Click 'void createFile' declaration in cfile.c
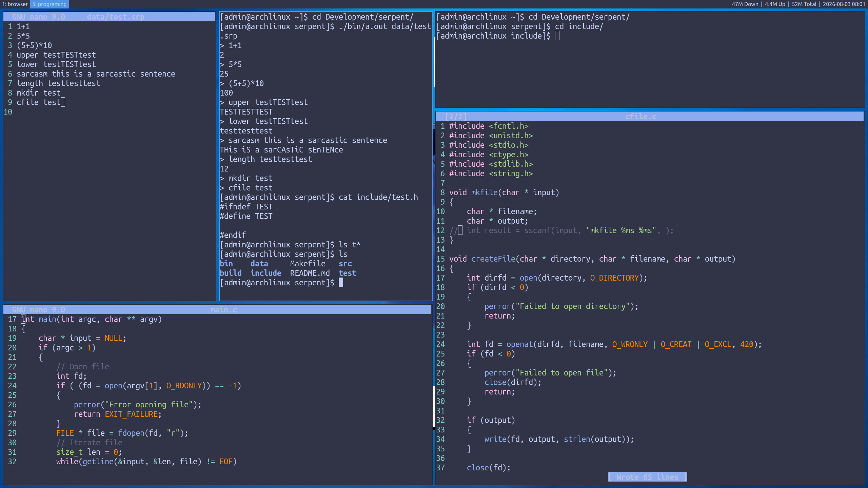Viewport: 868px width, 488px height. (592, 259)
